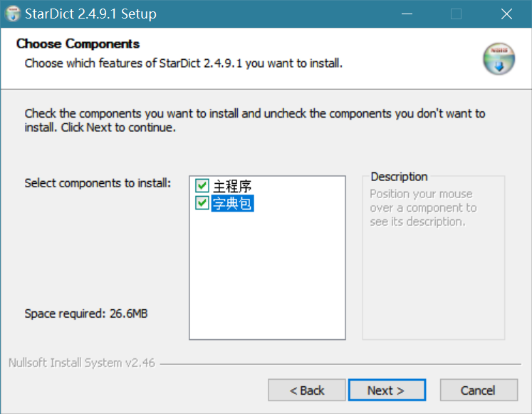This screenshot has width=532, height=414.
Task: Click the NSIS installer logo in the header
Action: (x=499, y=59)
